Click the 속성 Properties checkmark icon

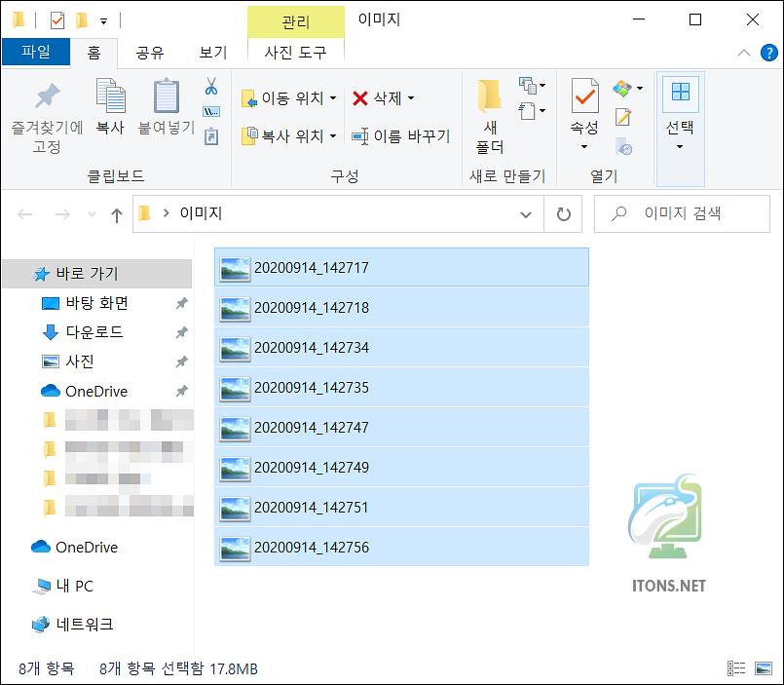pos(584,95)
